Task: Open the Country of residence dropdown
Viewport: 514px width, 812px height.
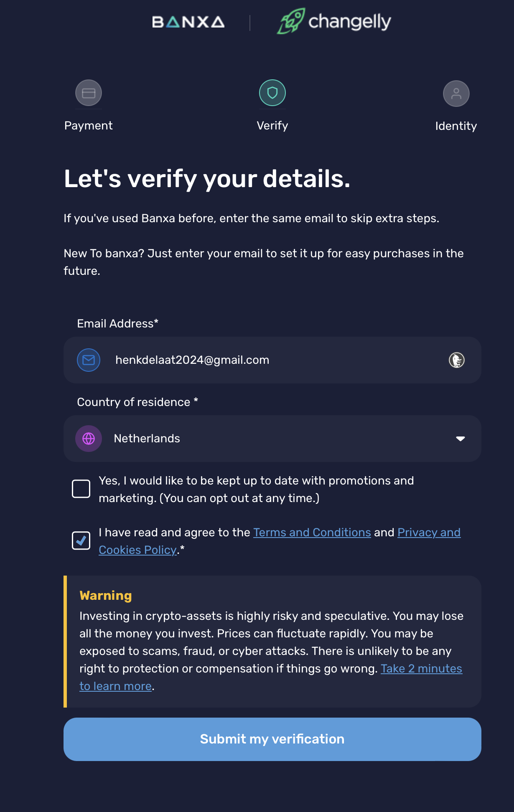Action: 272,439
